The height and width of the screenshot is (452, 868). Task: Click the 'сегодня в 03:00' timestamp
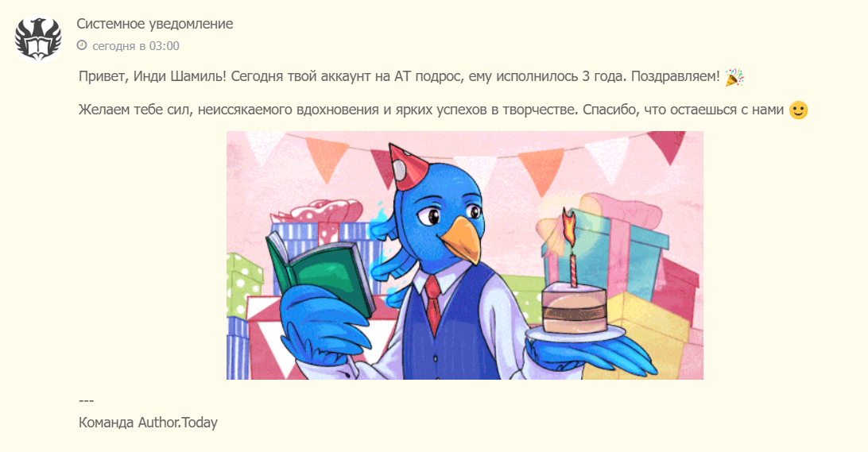[136, 46]
